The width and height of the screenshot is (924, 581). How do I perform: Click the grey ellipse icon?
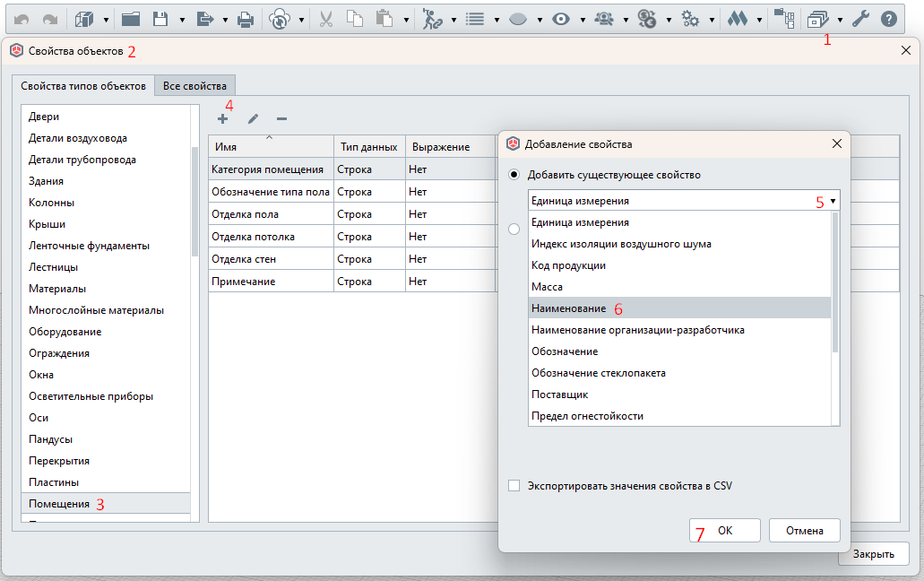tap(517, 20)
